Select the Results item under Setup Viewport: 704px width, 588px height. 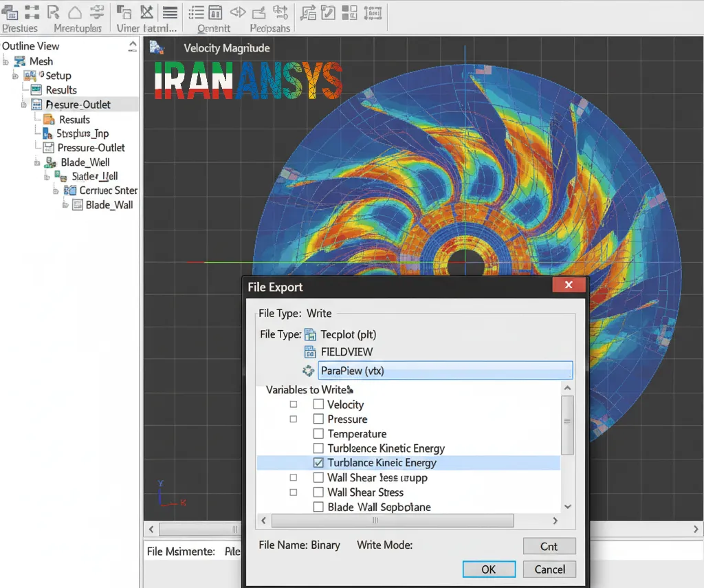pyautogui.click(x=61, y=90)
